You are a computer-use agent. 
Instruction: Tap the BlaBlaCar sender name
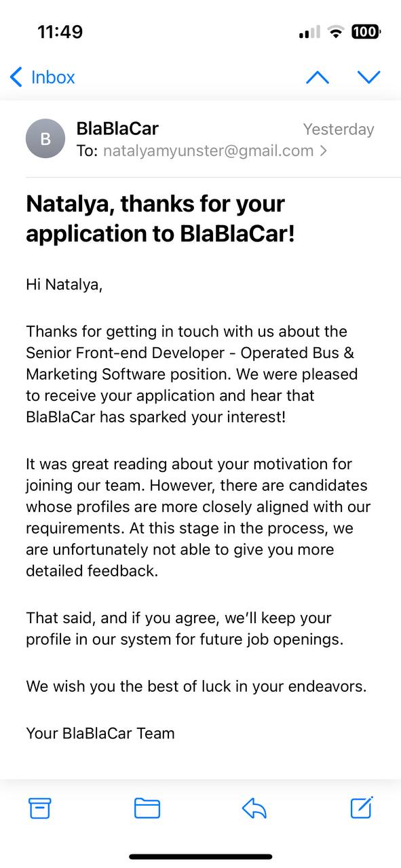pyautogui.click(x=117, y=128)
